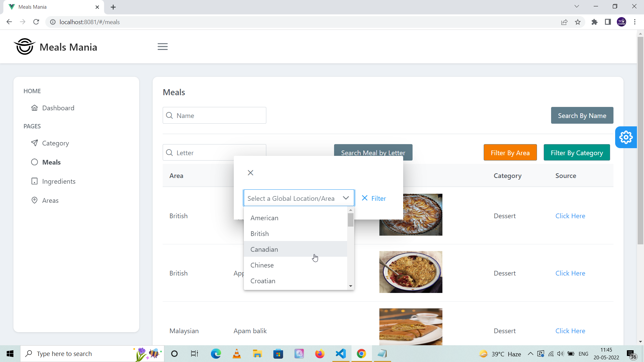644x362 pixels.
Task: Choose Chinese from the area list
Action: click(296, 265)
